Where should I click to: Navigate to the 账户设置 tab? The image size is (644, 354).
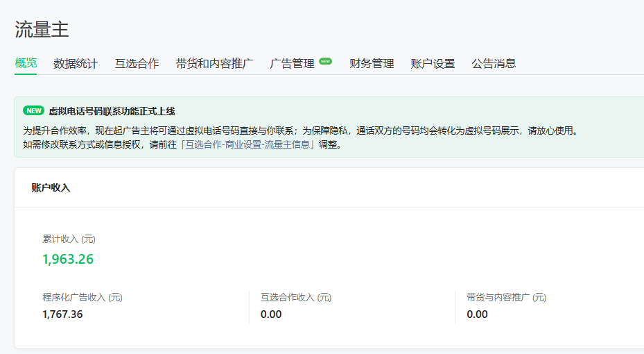(433, 64)
